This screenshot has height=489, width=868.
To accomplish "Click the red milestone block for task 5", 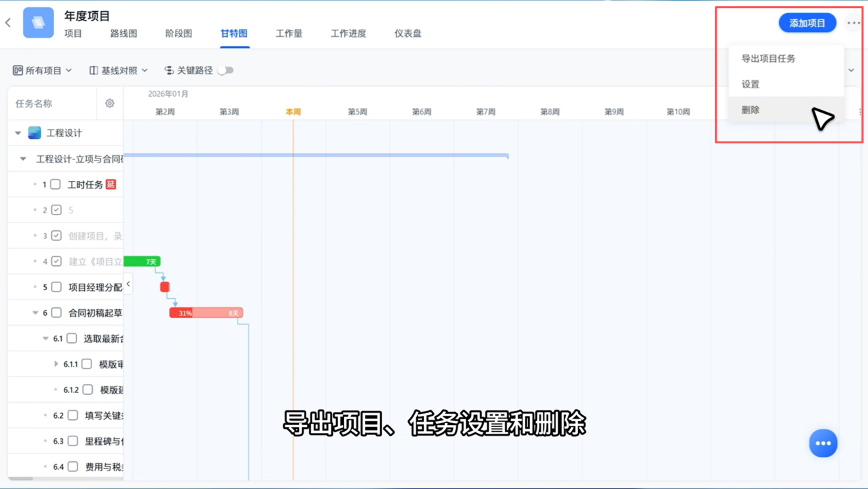I will pyautogui.click(x=165, y=287).
